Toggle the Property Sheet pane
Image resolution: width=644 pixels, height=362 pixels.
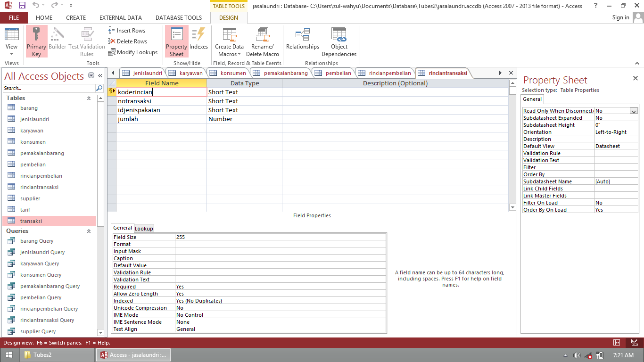tap(176, 41)
